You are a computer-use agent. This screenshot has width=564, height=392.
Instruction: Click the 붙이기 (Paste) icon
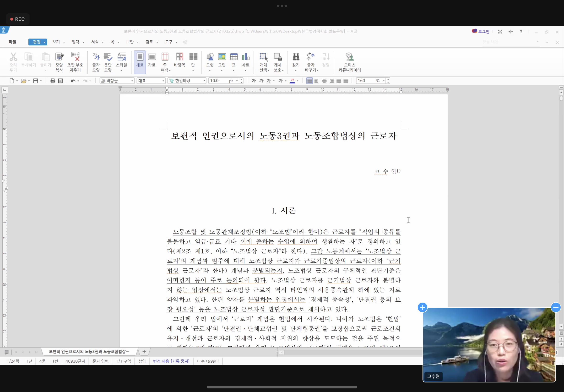coord(45,57)
